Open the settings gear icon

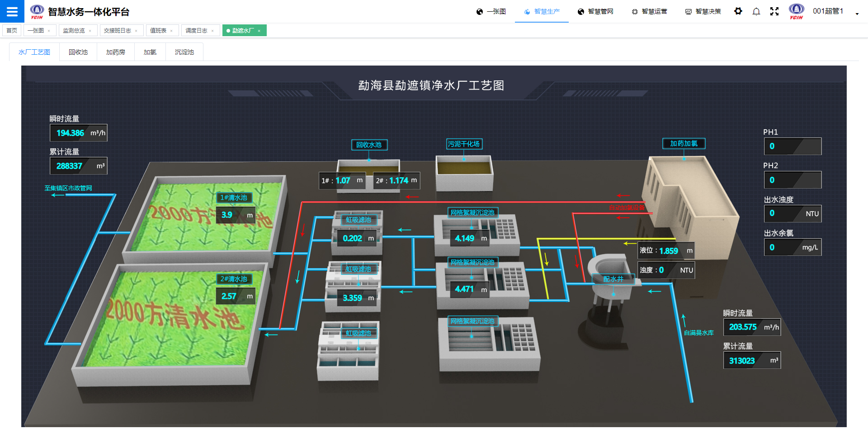pyautogui.click(x=738, y=11)
